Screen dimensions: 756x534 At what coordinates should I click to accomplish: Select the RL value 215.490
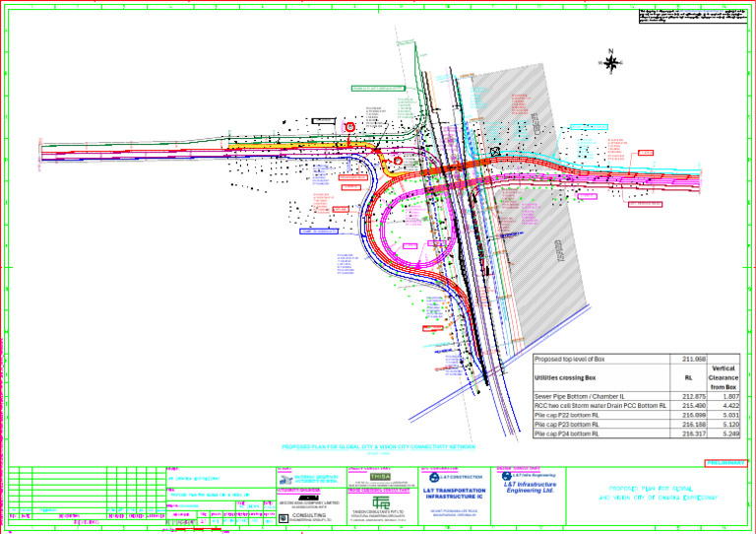pyautogui.click(x=694, y=406)
